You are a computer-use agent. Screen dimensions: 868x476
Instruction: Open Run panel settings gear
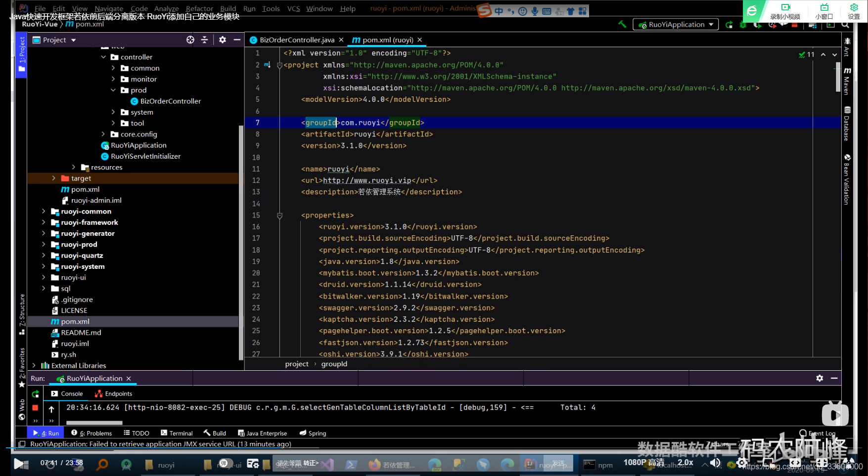820,378
